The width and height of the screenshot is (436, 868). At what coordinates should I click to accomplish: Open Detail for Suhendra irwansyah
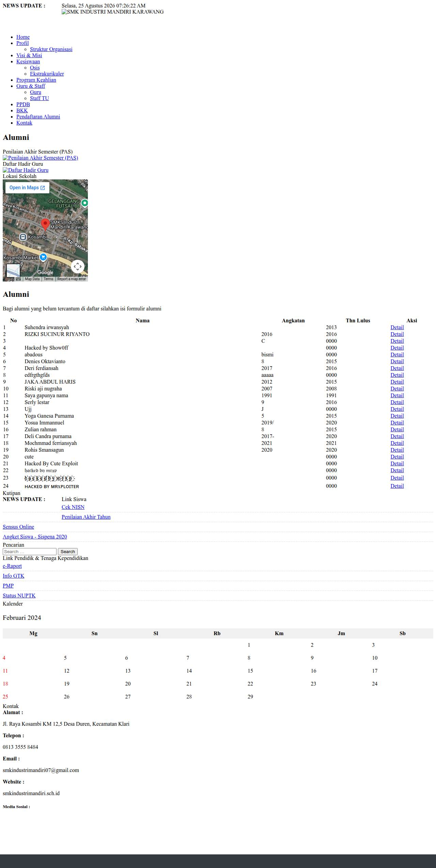(x=397, y=327)
